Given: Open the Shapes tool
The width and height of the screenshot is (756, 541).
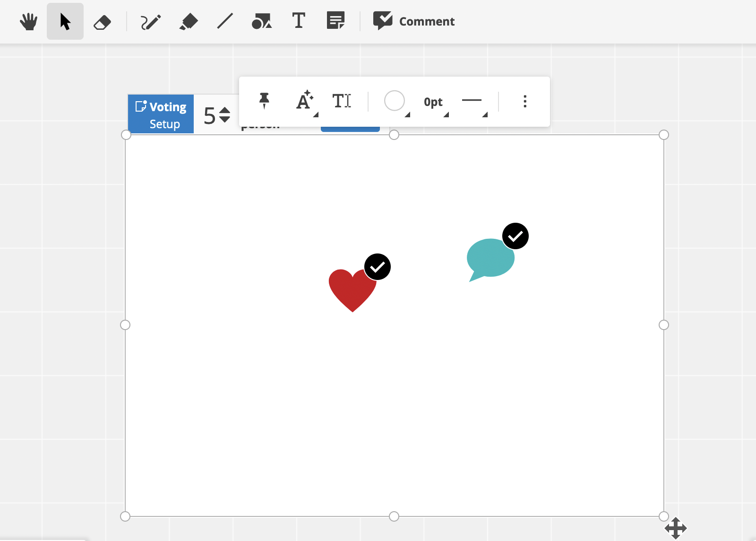Looking at the screenshot, I should point(261,21).
